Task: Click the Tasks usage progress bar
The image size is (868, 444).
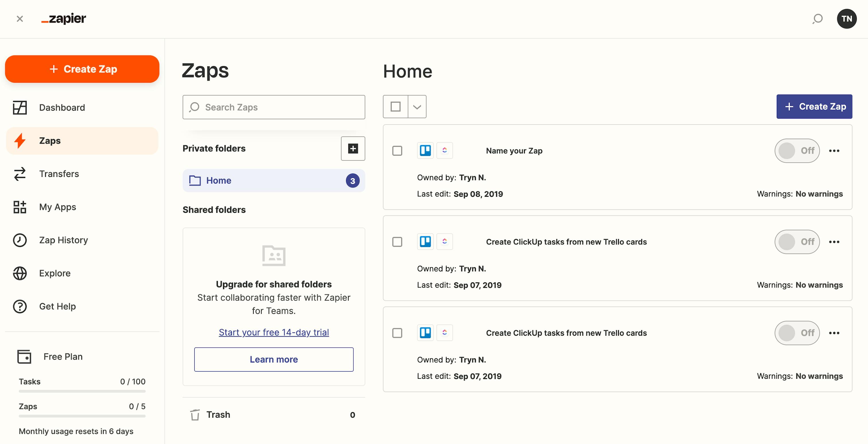Action: click(82, 391)
